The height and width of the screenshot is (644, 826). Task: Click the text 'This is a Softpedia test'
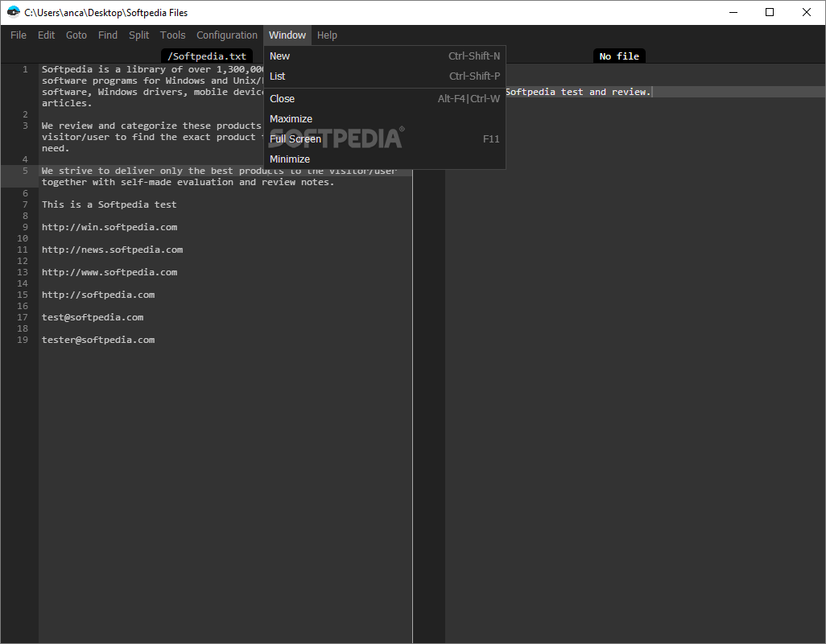[x=109, y=204]
